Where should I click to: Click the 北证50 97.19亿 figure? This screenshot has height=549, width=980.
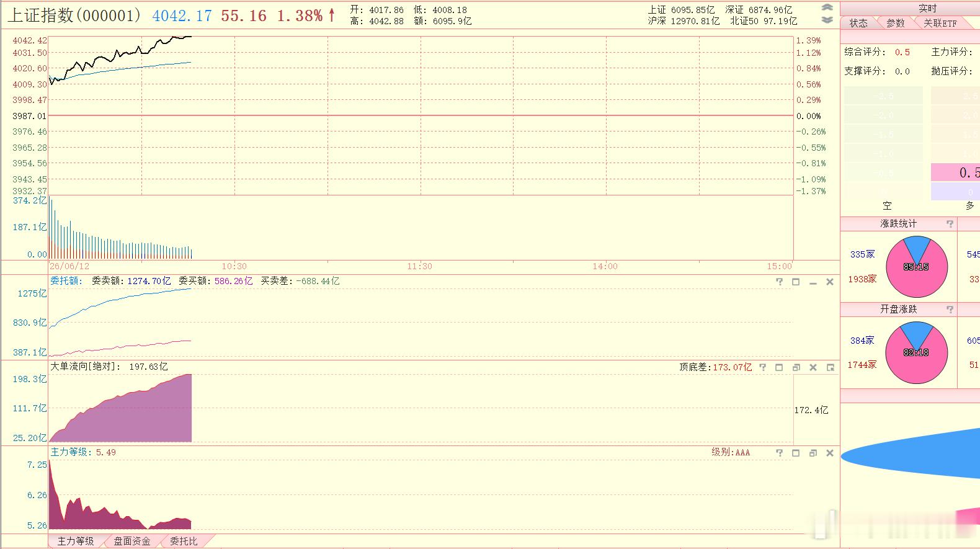[x=764, y=21]
